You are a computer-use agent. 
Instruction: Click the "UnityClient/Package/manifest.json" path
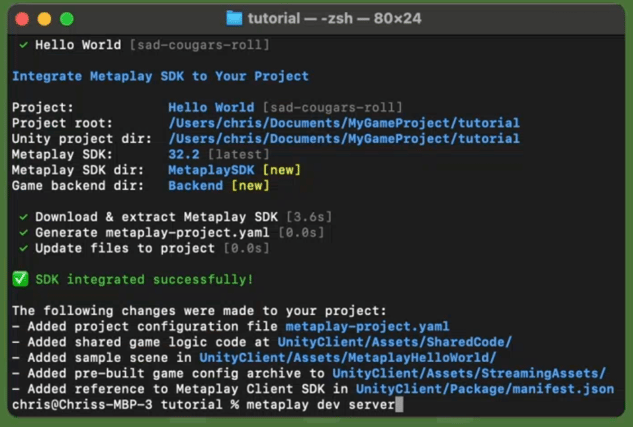485,389
